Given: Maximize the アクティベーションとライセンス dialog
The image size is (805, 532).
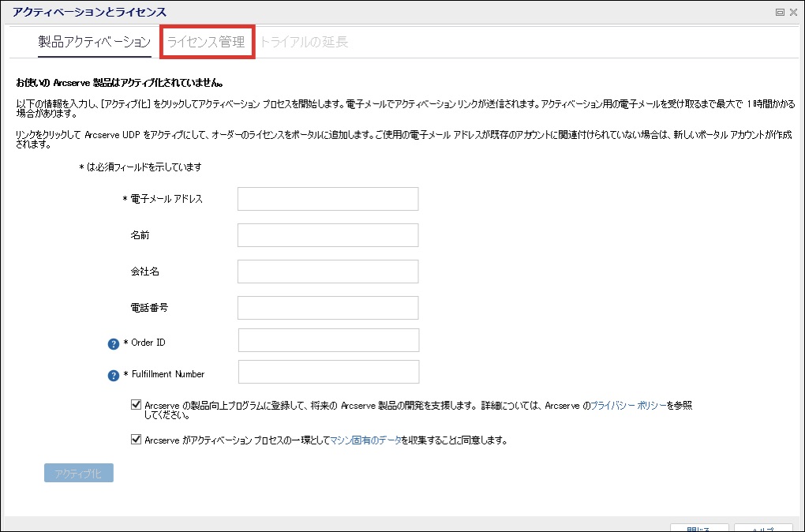Looking at the screenshot, I should point(780,13).
